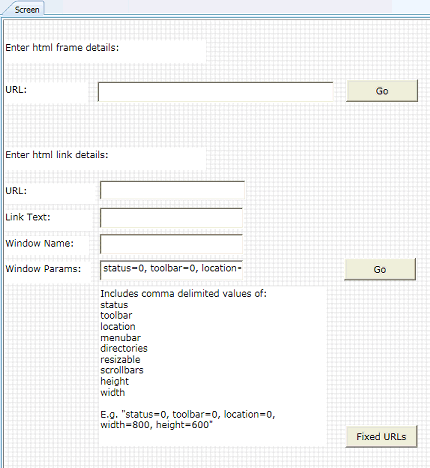
Task: Click the 'E.g.' example parameters text
Action: (188, 419)
